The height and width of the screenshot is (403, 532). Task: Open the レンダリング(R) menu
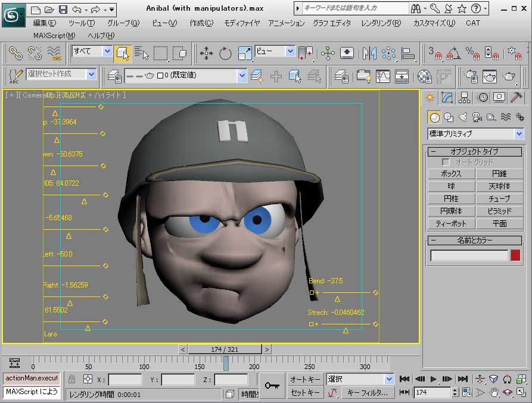(x=381, y=23)
